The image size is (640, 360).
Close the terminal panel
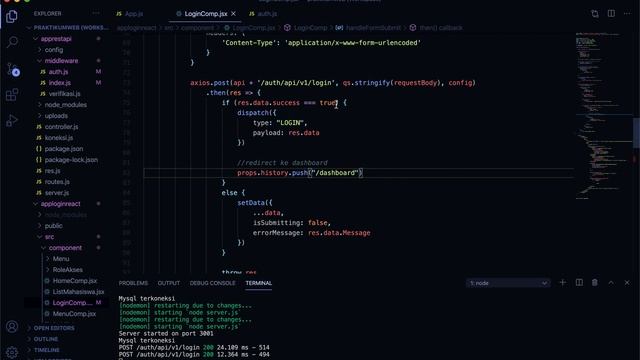[627, 282]
